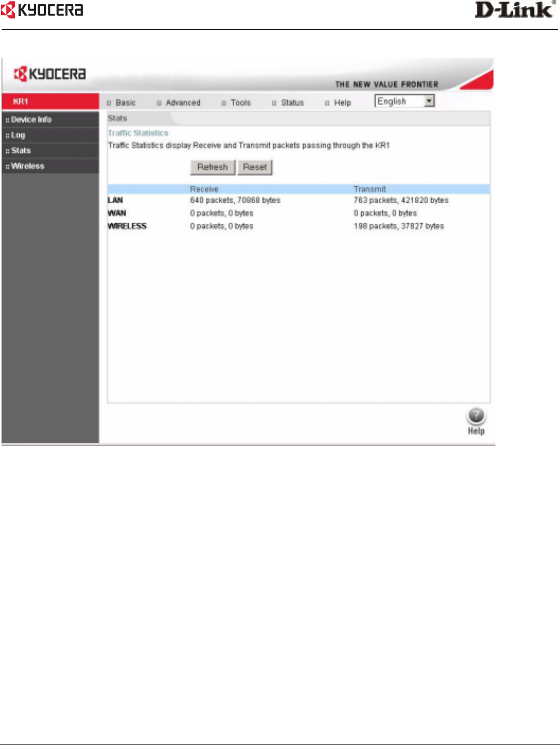The width and height of the screenshot is (560, 745).
Task: Click the round Help question-mark icon
Action: (476, 415)
